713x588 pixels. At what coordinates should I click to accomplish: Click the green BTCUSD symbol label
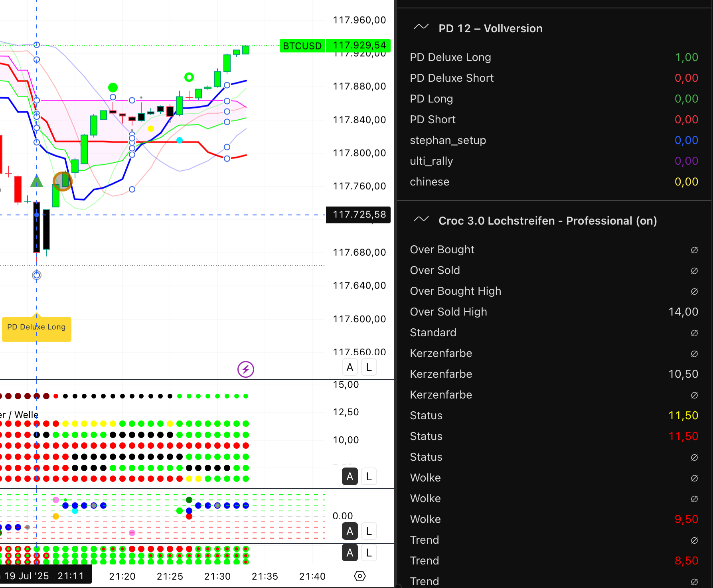coord(302,46)
